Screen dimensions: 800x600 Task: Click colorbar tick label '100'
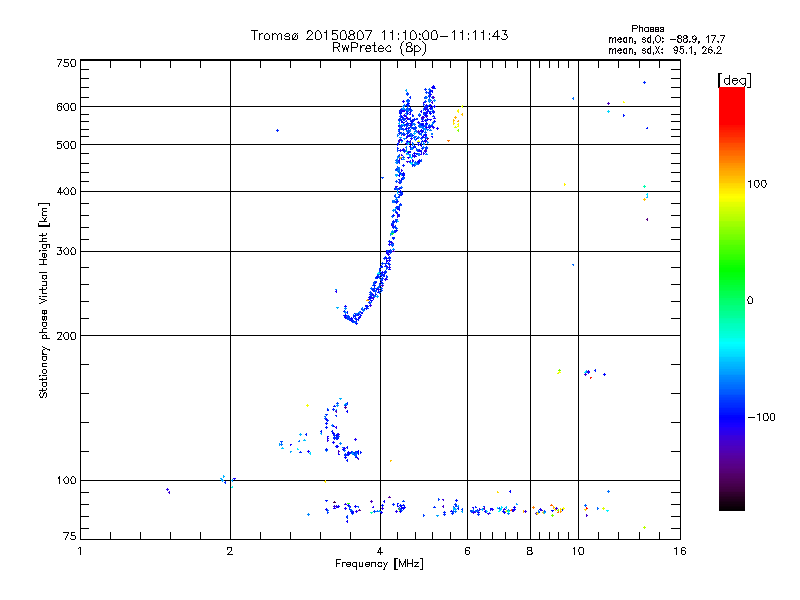point(757,184)
